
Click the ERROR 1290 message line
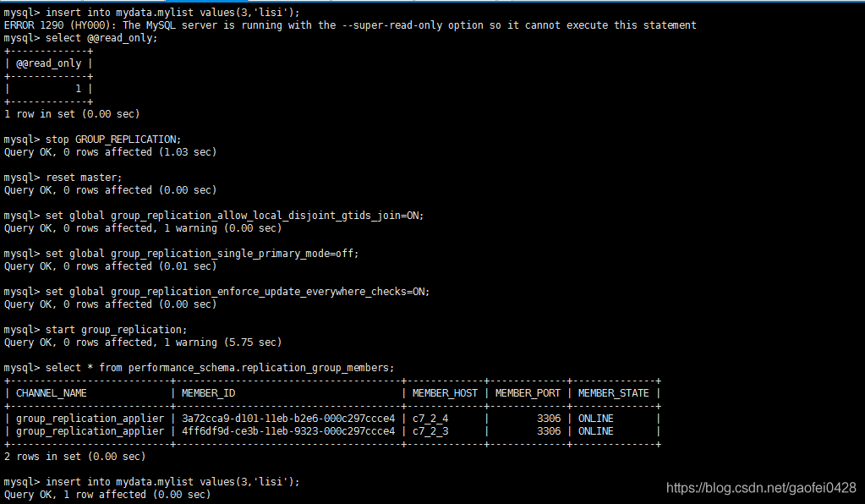pyautogui.click(x=350, y=25)
